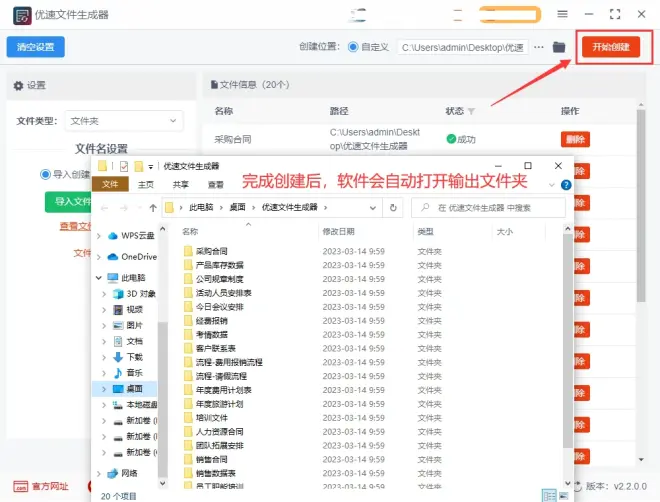Open the 共享 tab in Explorer ribbon

pyautogui.click(x=181, y=184)
